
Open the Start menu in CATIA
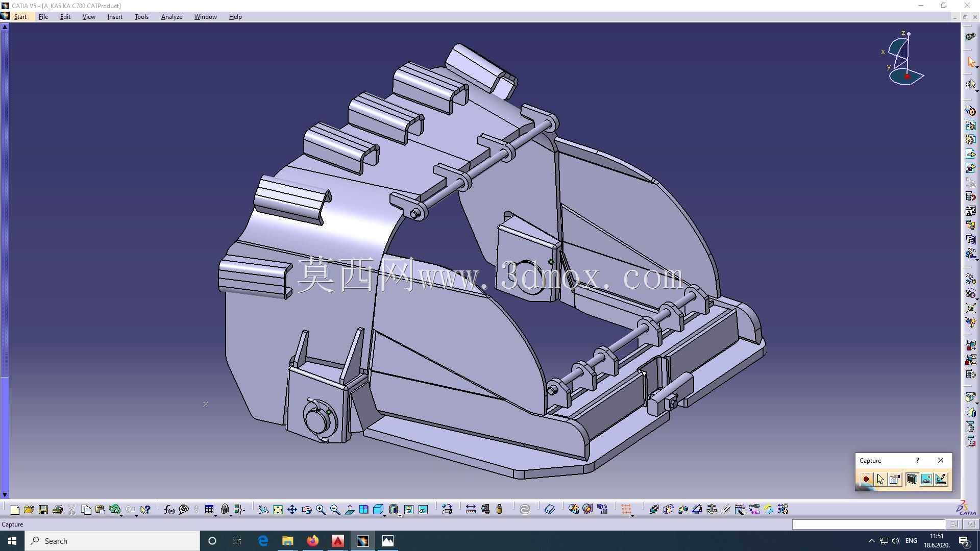[x=20, y=17]
